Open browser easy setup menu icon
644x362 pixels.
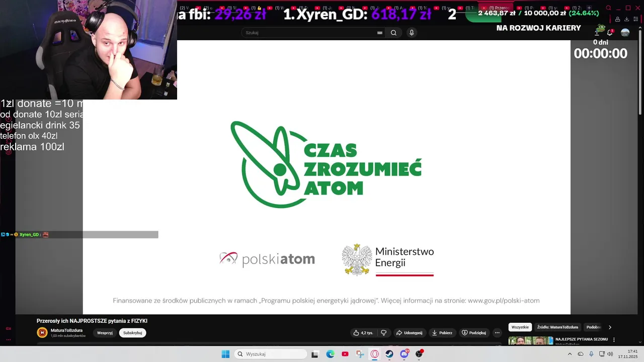[636, 19]
